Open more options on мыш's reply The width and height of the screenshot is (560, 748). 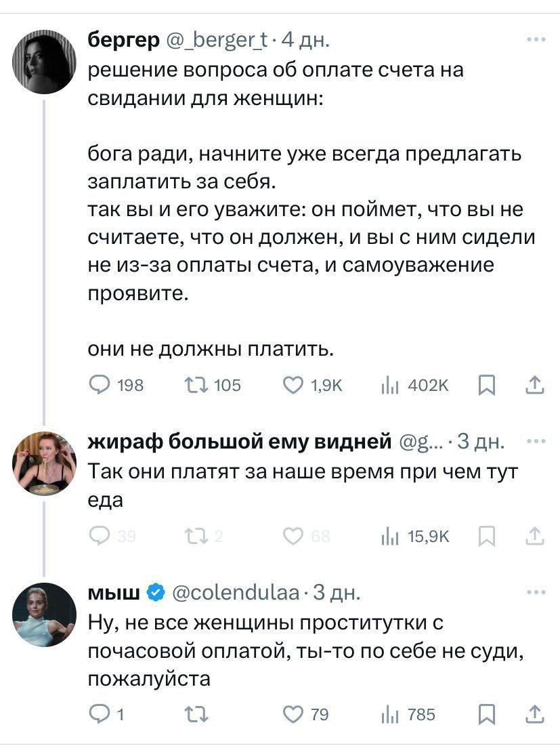(535, 592)
